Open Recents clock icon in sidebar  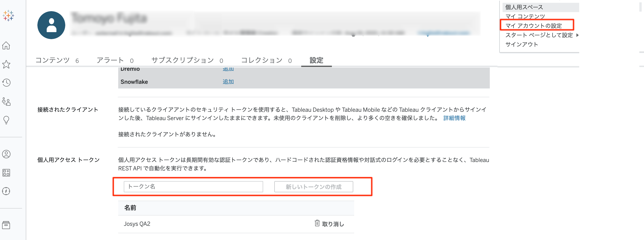[6, 83]
